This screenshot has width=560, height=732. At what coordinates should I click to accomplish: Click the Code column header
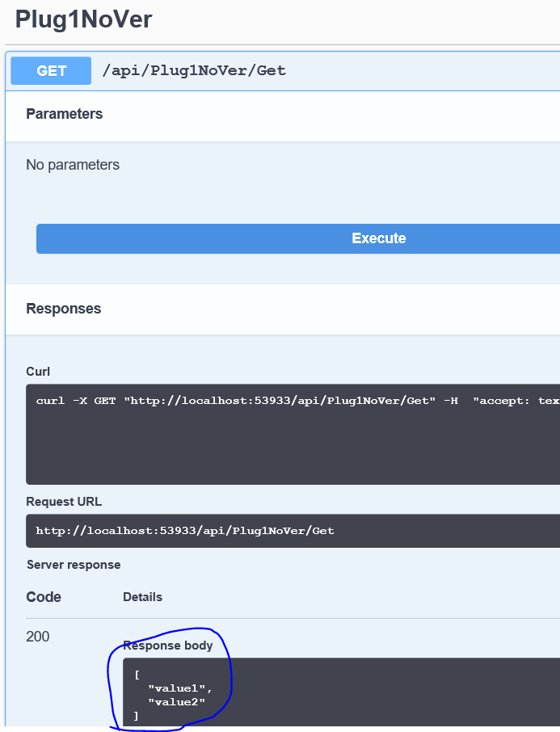[x=44, y=597]
